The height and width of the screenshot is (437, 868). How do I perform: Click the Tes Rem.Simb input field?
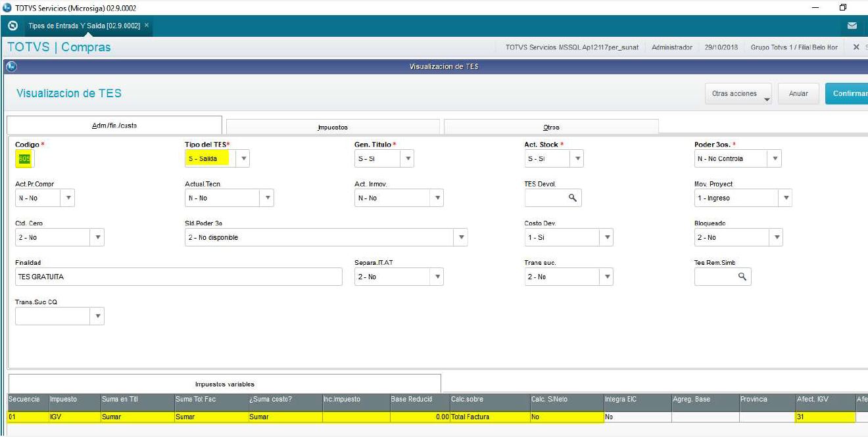click(x=723, y=277)
